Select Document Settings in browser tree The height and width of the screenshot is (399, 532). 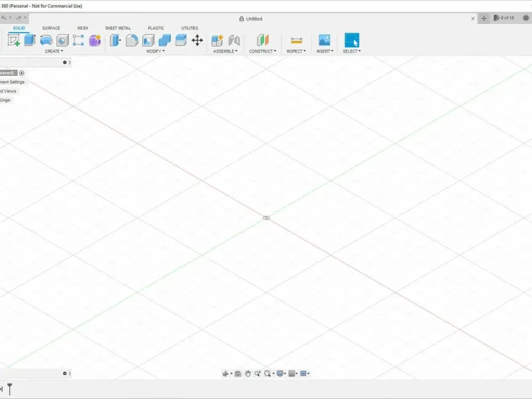(12, 82)
